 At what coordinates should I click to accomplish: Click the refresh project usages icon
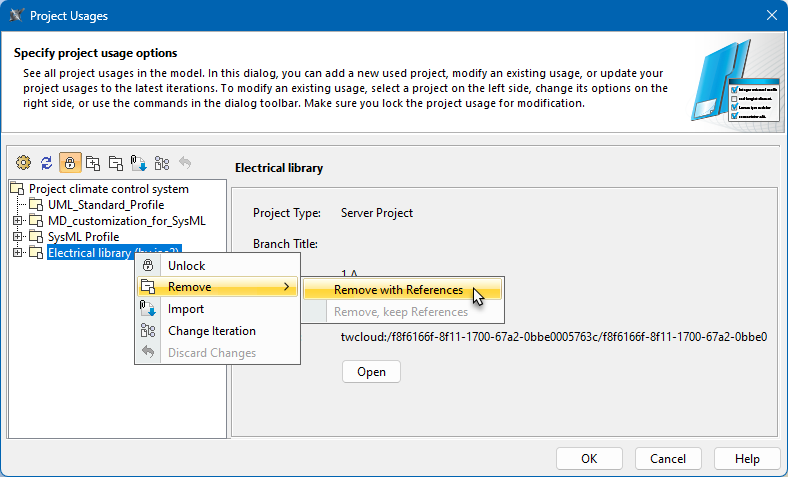[47, 162]
